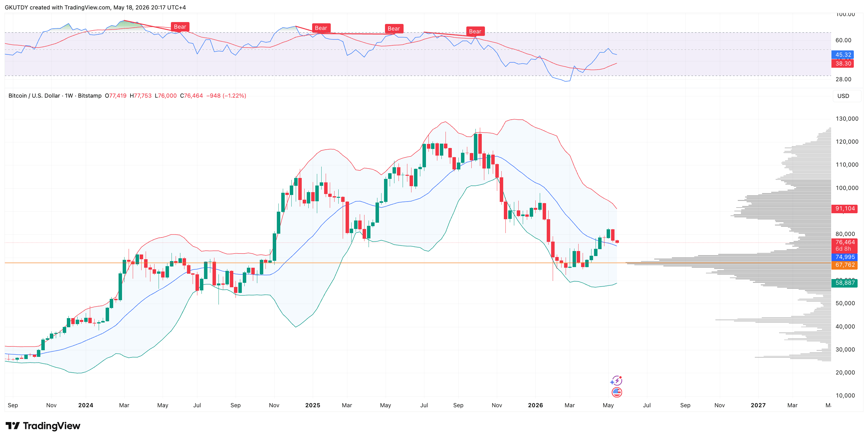
Task: Click the 2025 label on time axis
Action: coord(313,405)
